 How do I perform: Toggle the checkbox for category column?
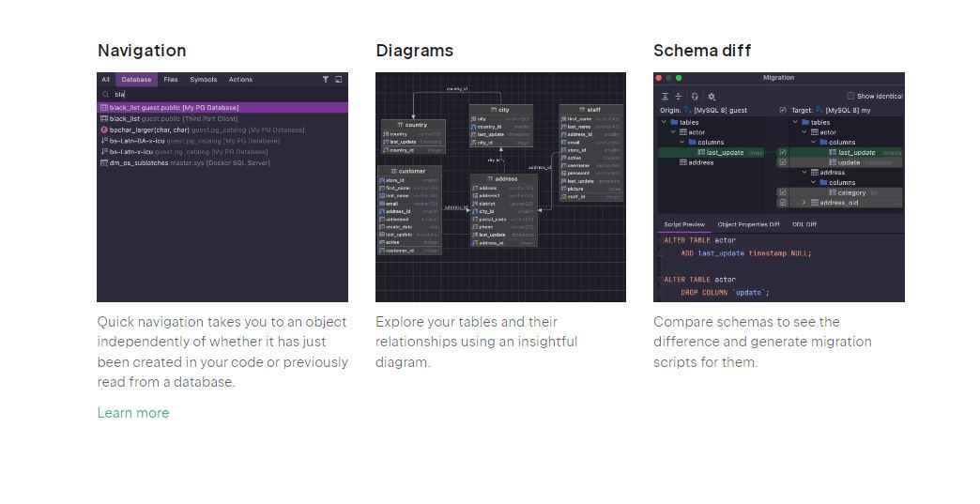pos(783,192)
